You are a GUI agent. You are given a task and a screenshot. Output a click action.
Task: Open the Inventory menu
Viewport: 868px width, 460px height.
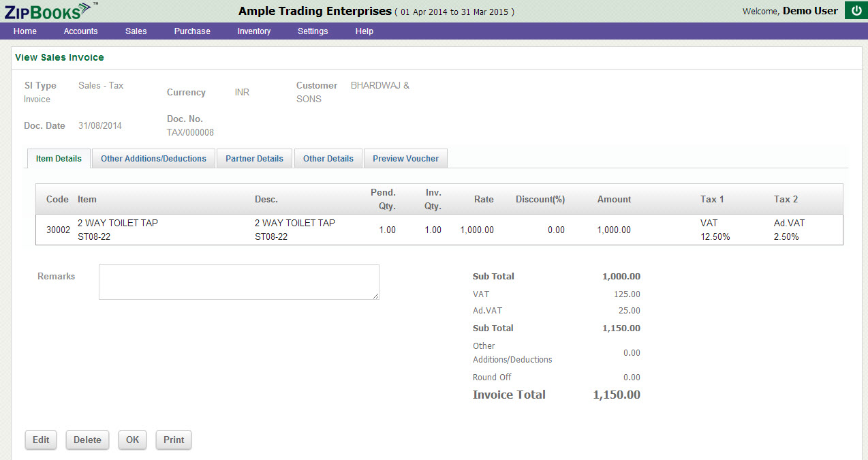click(253, 31)
